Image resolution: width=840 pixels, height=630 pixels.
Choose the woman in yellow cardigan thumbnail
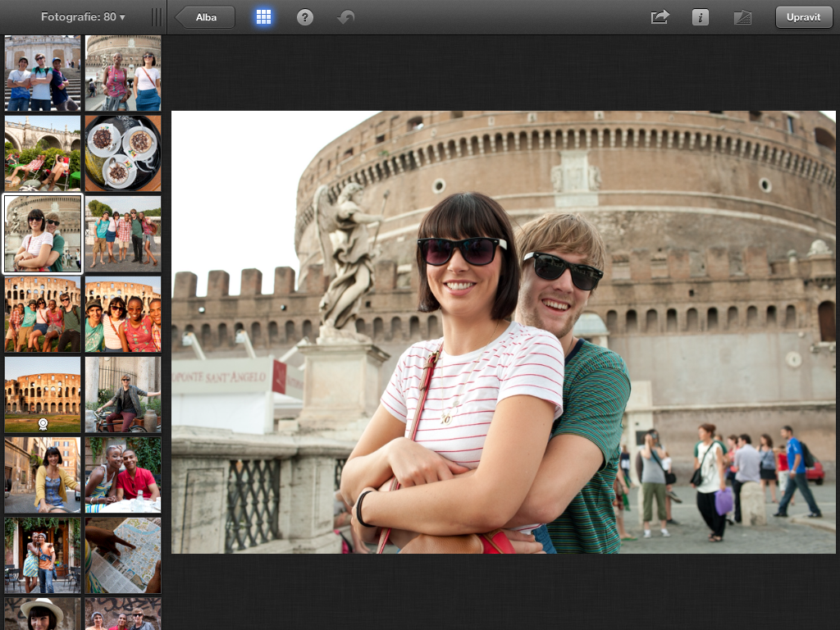point(43,475)
